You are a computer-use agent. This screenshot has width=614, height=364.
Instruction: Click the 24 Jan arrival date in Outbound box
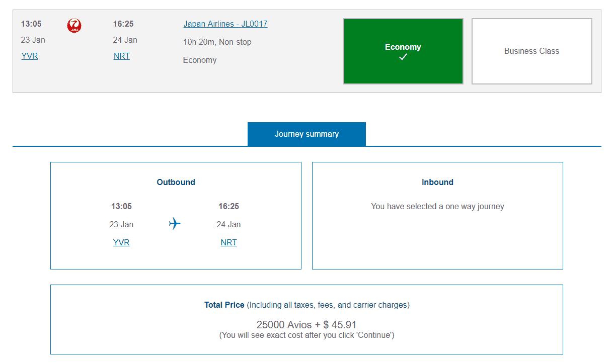coord(228,225)
